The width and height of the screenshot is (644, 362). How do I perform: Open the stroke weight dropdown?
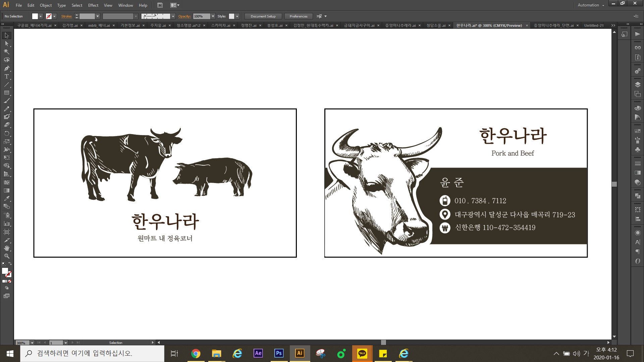coord(98,16)
